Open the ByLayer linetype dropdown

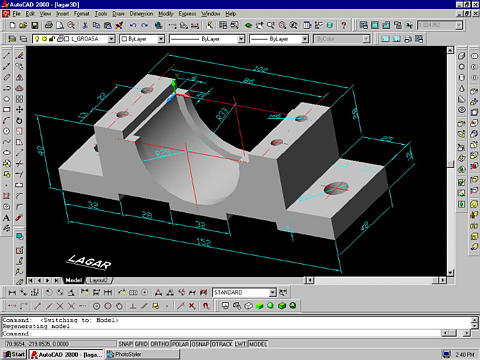(x=241, y=39)
